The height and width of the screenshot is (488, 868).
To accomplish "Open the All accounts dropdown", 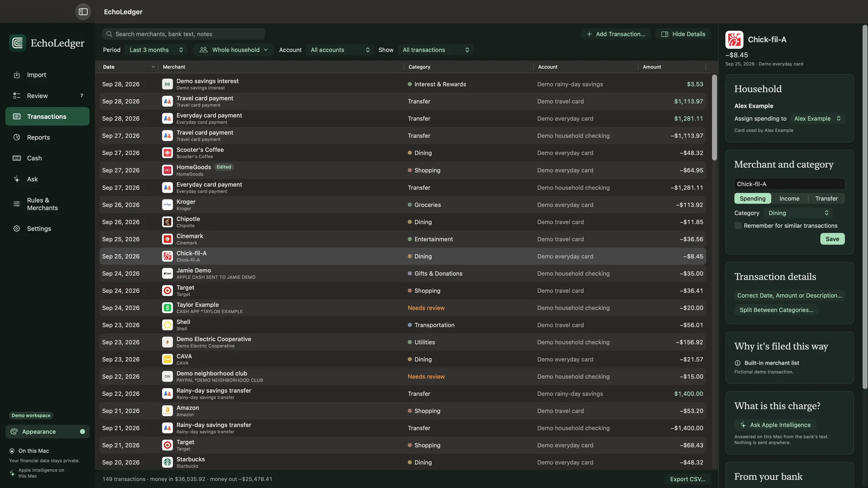I will 340,50.
